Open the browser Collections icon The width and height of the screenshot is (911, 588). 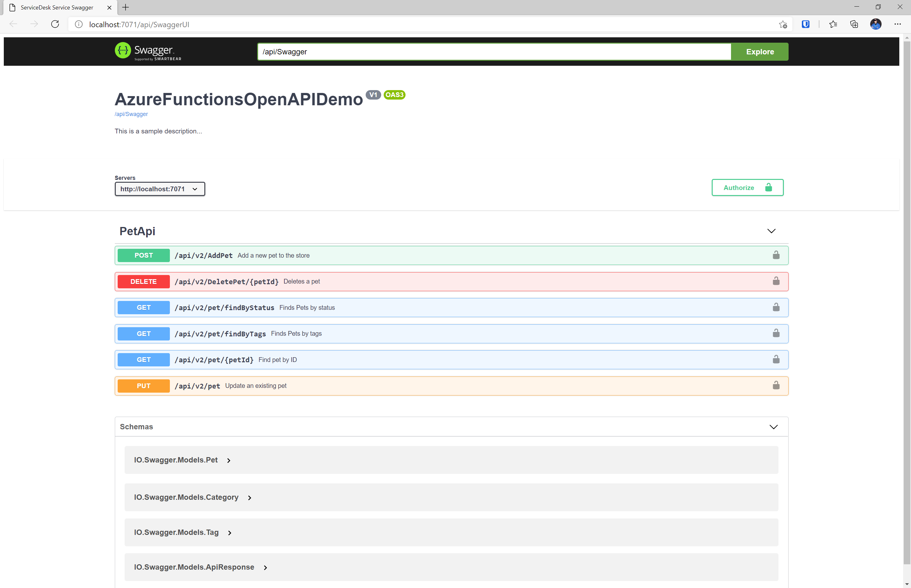click(x=854, y=24)
